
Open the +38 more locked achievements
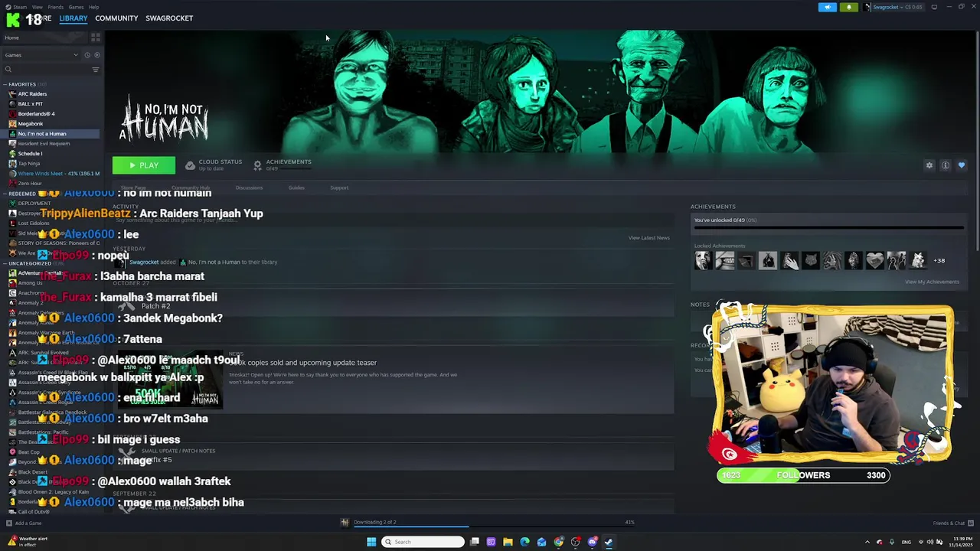(939, 260)
